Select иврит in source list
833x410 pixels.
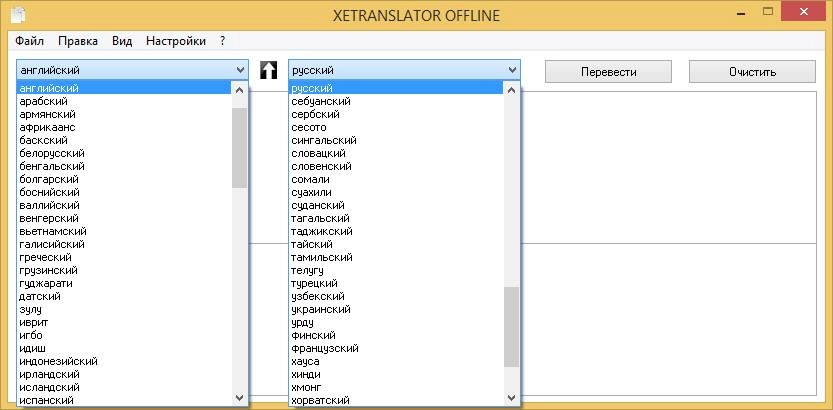click(124, 322)
